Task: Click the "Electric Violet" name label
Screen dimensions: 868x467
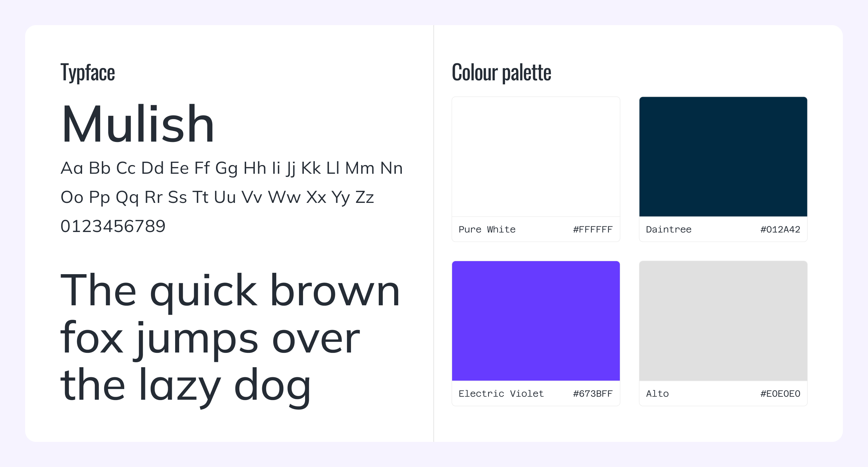Action: click(x=501, y=394)
